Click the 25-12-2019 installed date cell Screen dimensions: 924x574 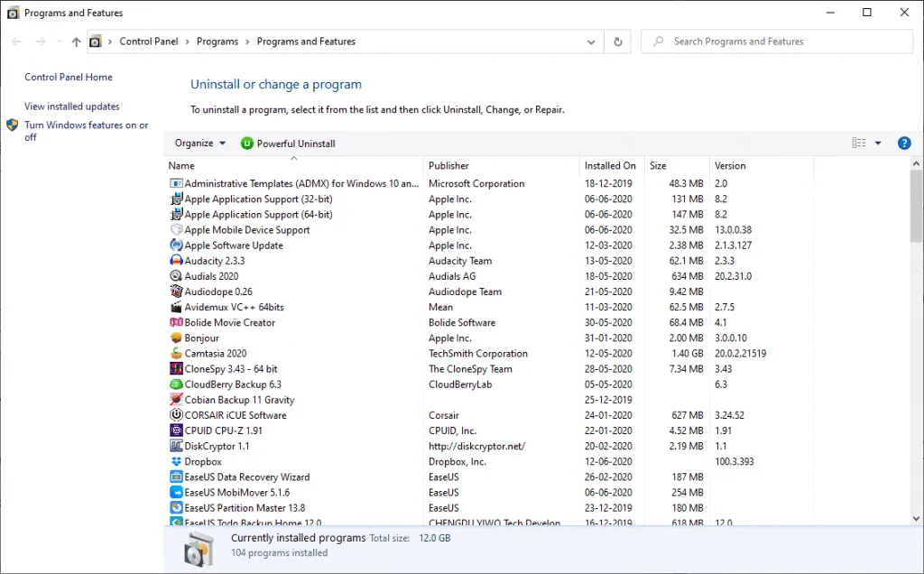point(608,400)
